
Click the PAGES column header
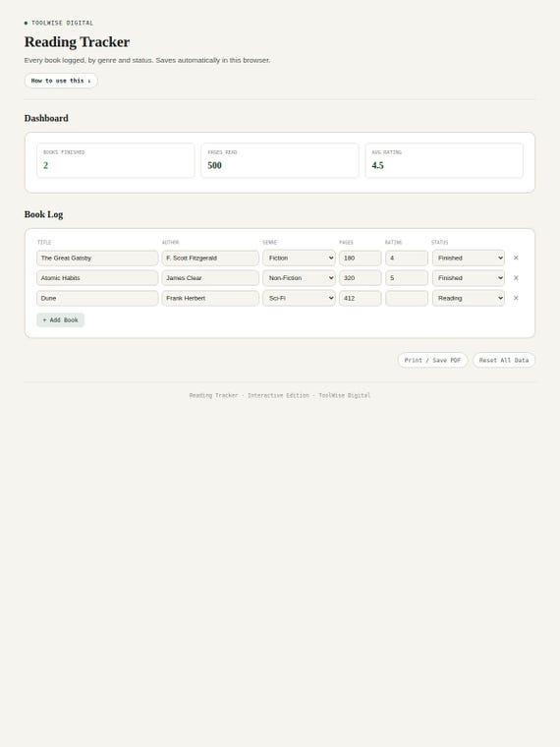point(346,243)
